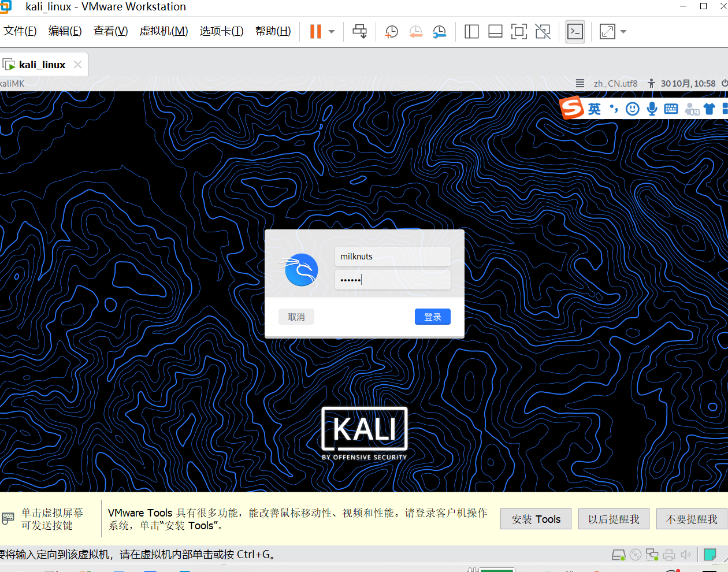Click the 以后提醒我 button

[x=614, y=519]
